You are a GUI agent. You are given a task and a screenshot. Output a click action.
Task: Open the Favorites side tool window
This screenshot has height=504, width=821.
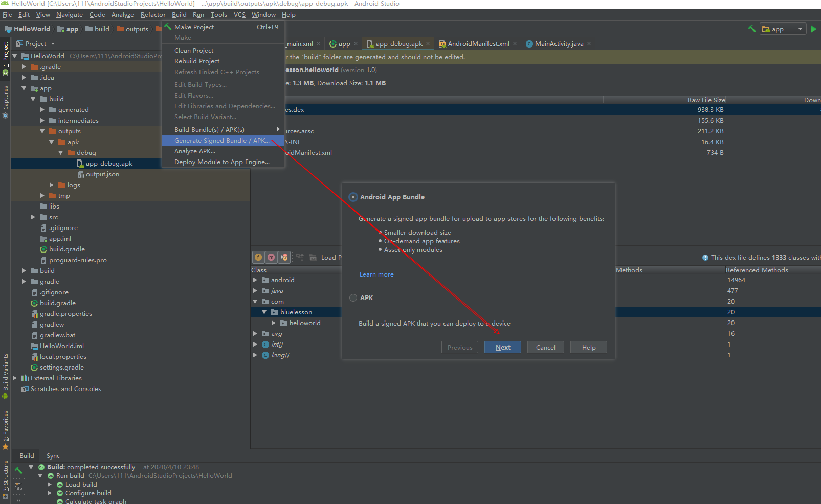[6, 429]
